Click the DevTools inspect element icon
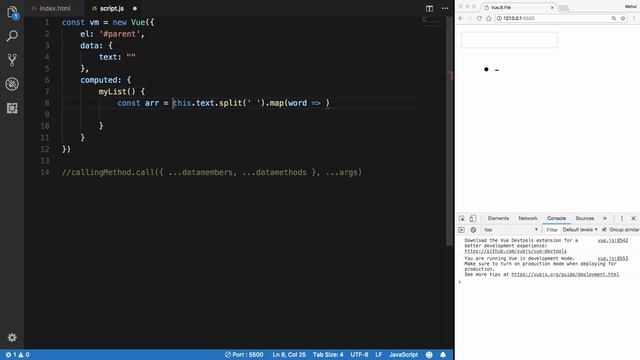640x360 pixels. tap(462, 218)
